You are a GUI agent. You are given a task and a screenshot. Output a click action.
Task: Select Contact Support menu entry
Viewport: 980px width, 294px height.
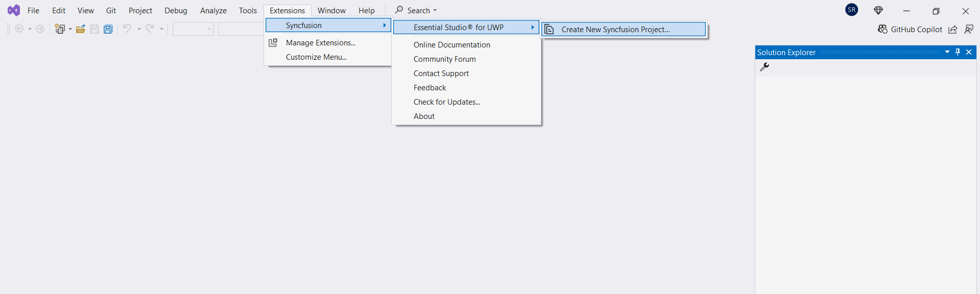click(466, 73)
